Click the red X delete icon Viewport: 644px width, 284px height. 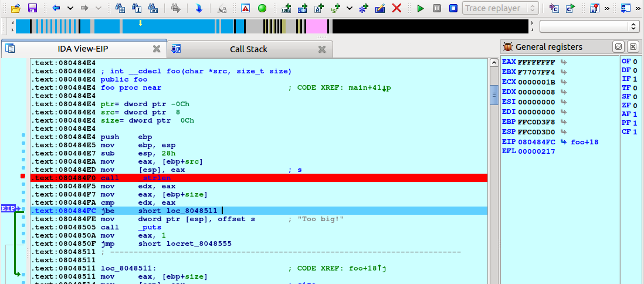(x=396, y=8)
